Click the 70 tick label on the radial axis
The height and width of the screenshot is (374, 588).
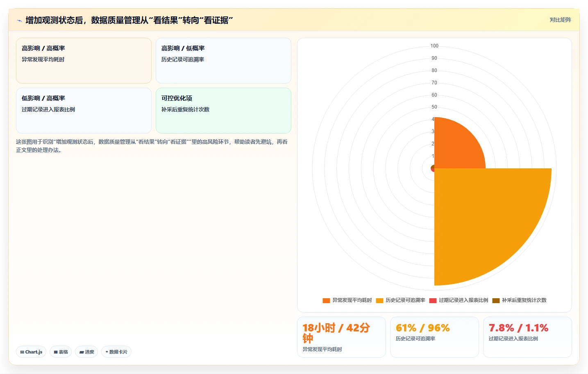pyautogui.click(x=434, y=83)
